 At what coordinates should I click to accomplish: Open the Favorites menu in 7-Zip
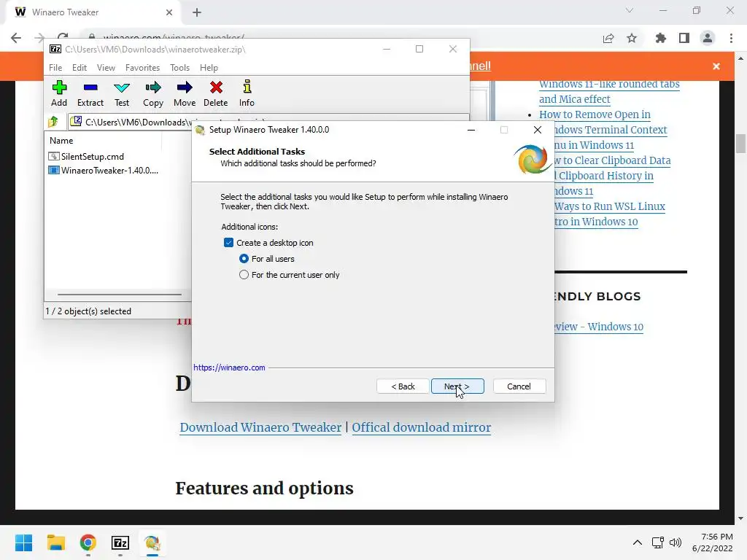[142, 68]
